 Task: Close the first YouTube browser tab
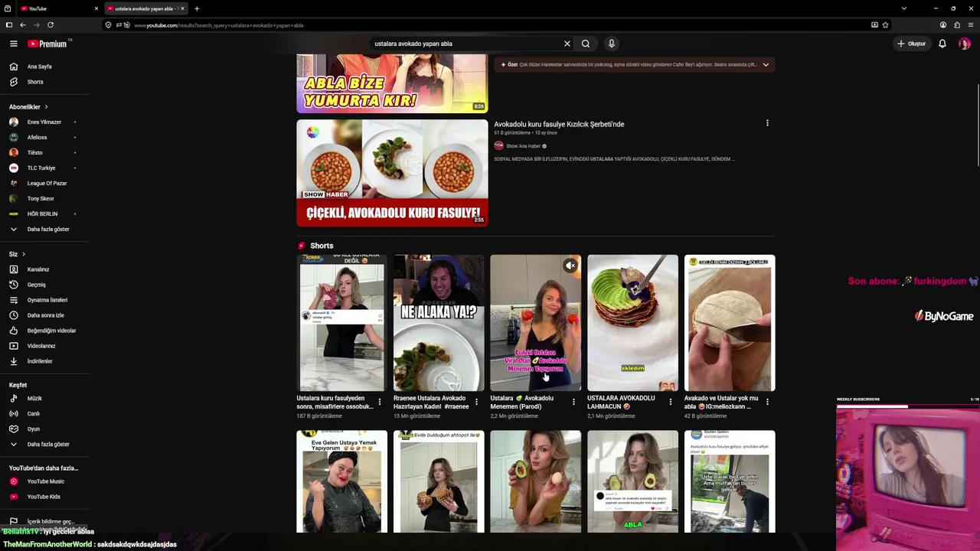(x=96, y=8)
